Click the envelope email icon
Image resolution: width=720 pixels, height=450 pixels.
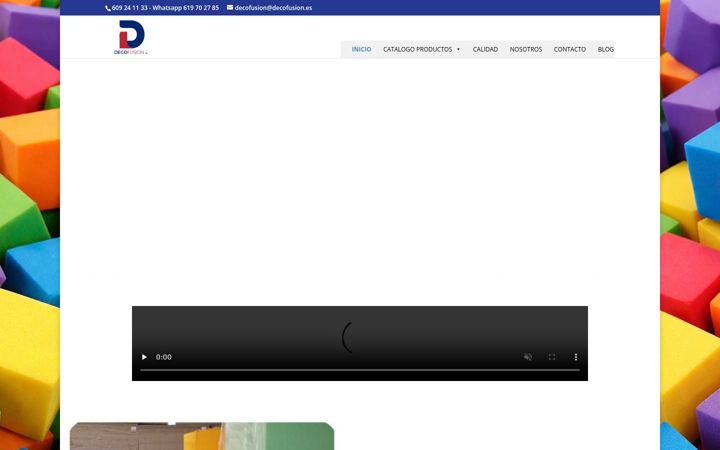(x=230, y=7)
